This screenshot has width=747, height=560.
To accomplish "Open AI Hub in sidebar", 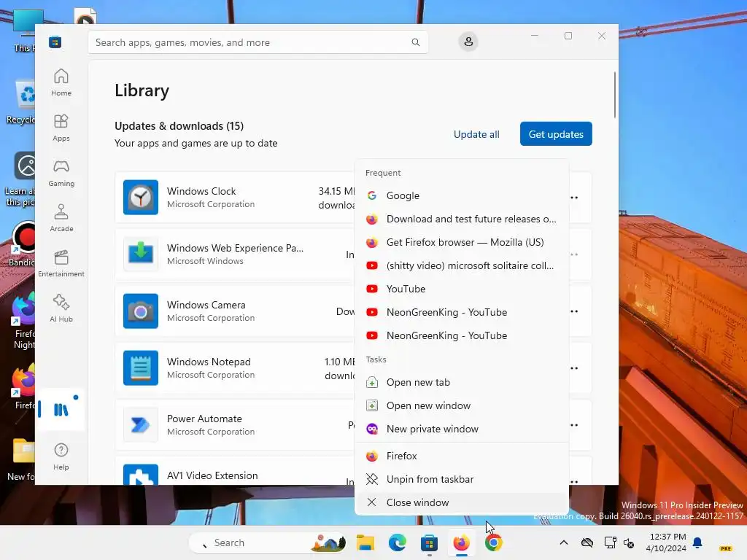I will 61,308.
